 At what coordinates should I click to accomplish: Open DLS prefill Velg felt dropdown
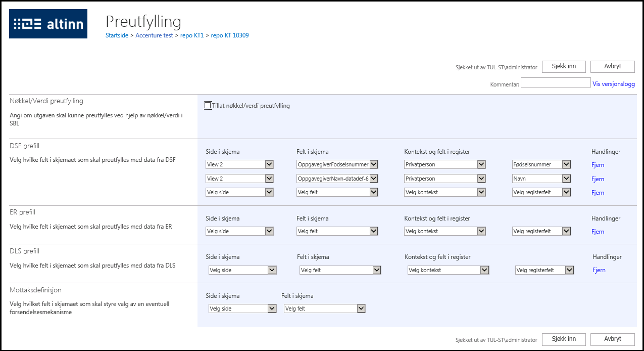tap(340, 270)
